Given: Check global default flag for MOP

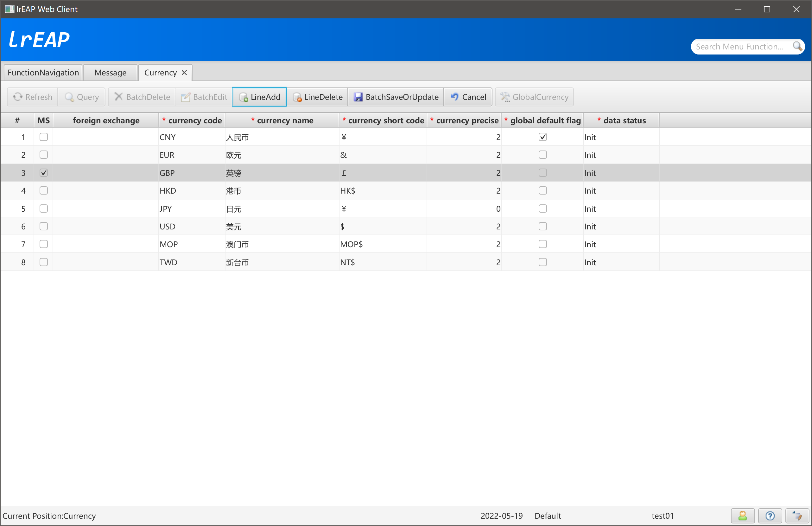Looking at the screenshot, I should coord(542,244).
